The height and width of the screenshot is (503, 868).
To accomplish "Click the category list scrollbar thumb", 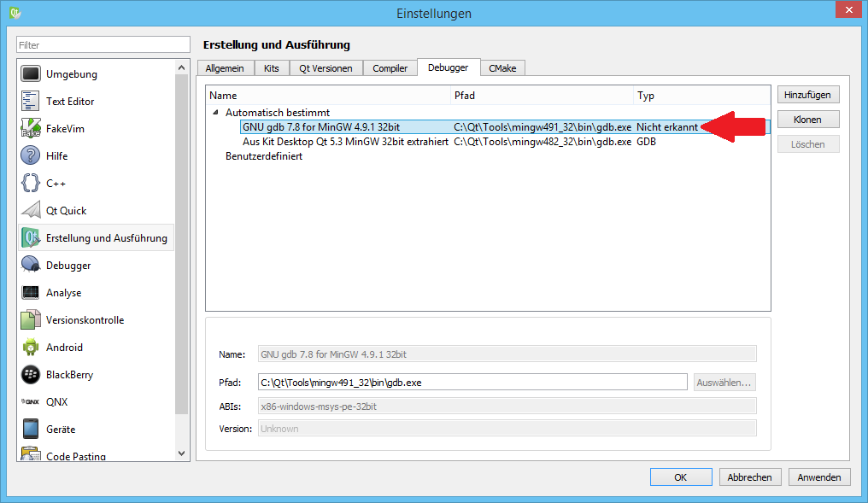I will (182, 244).
